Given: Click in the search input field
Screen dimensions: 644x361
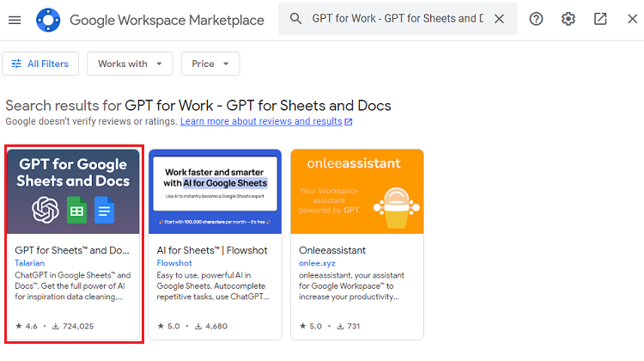Looking at the screenshot, I should [x=398, y=19].
